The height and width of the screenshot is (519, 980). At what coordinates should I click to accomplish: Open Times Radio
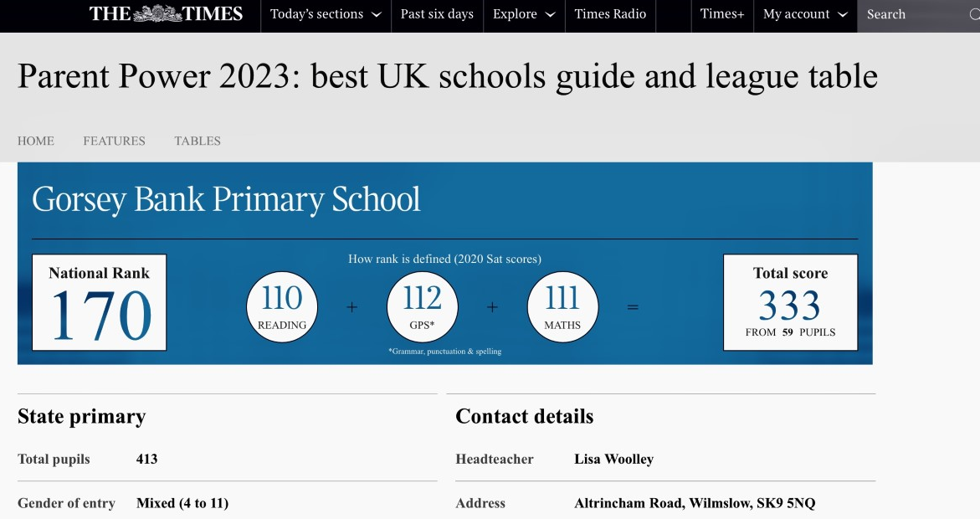(x=610, y=13)
